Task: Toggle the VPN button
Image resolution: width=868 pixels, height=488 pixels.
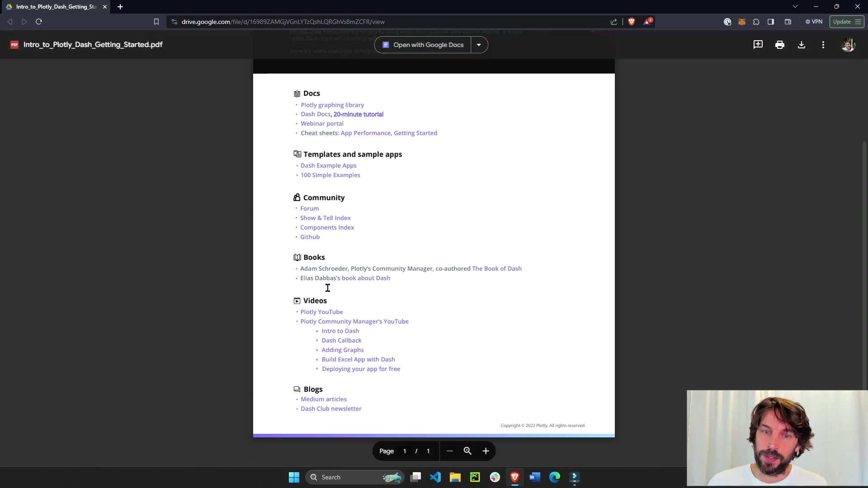Action: [814, 22]
